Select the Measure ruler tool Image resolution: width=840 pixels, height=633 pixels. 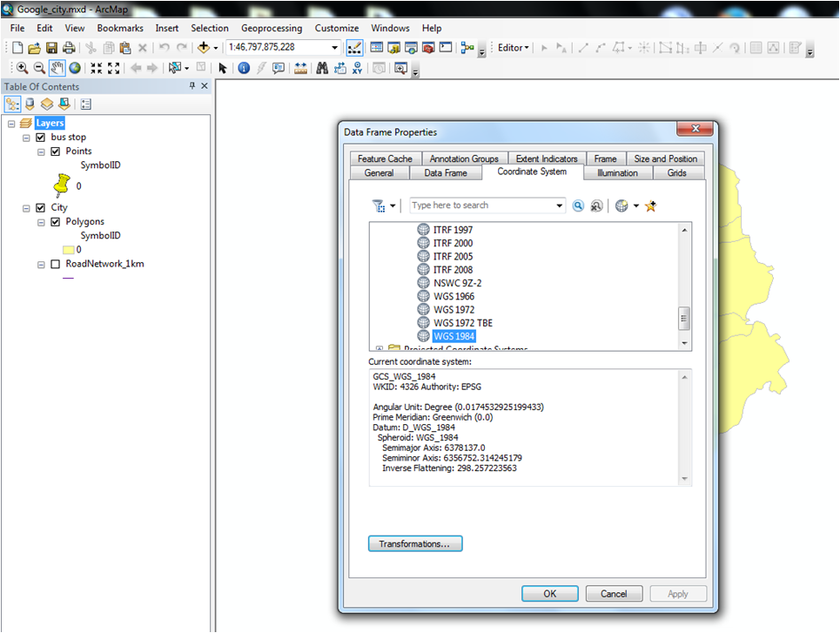pos(300,68)
